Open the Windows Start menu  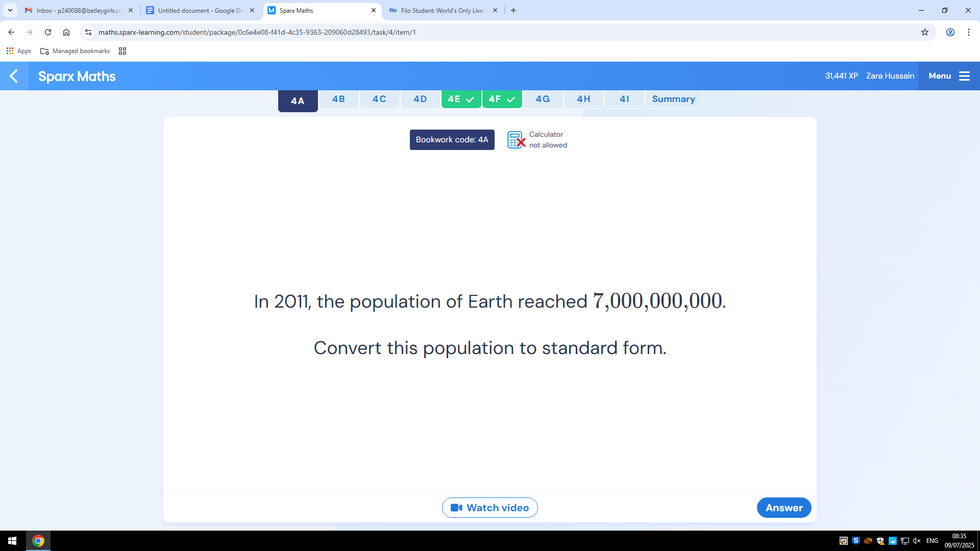[x=12, y=541]
